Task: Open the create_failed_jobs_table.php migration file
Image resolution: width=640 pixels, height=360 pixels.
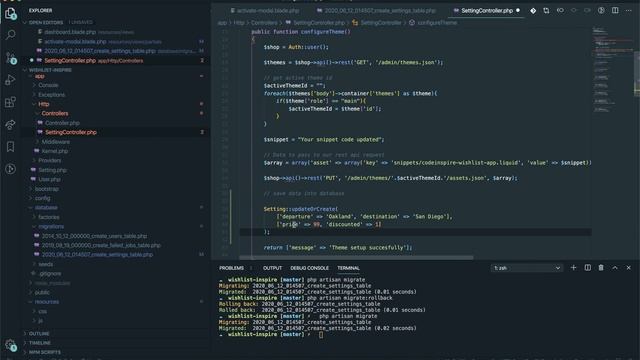Action: 101,245
